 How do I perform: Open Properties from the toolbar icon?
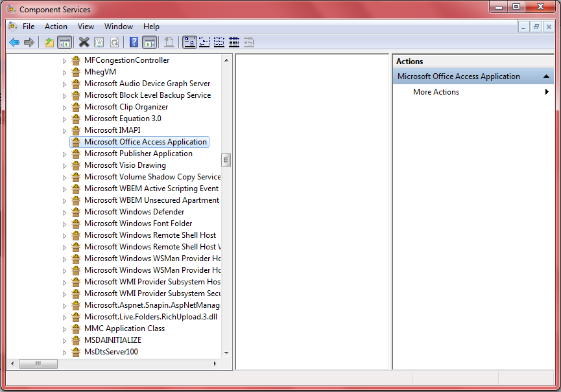click(x=99, y=43)
